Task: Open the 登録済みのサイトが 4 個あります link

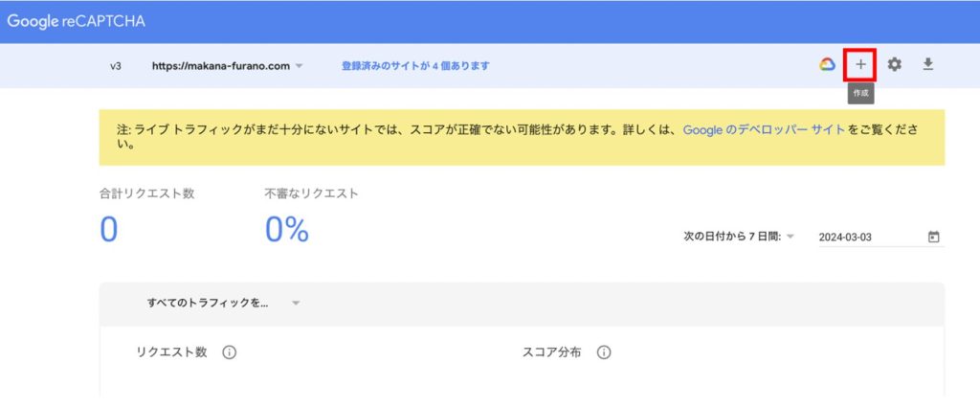Action: click(x=415, y=66)
